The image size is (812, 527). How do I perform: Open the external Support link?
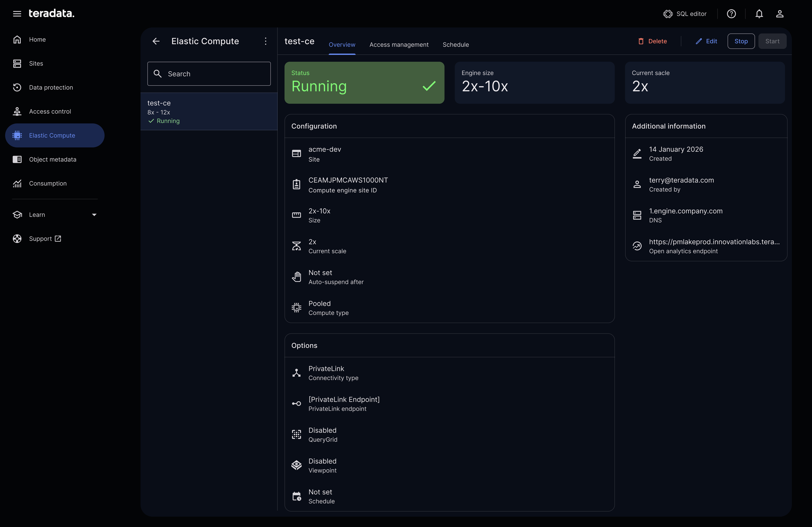coord(55,239)
